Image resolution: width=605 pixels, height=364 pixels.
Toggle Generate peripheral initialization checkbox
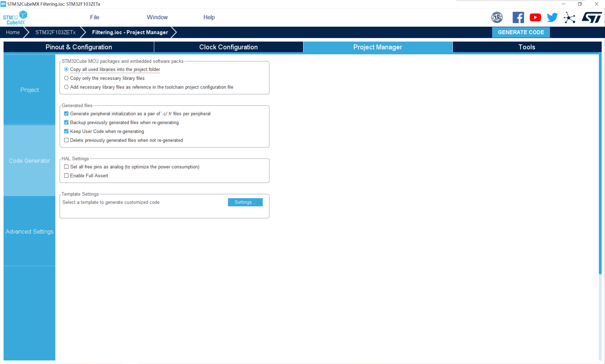click(67, 114)
